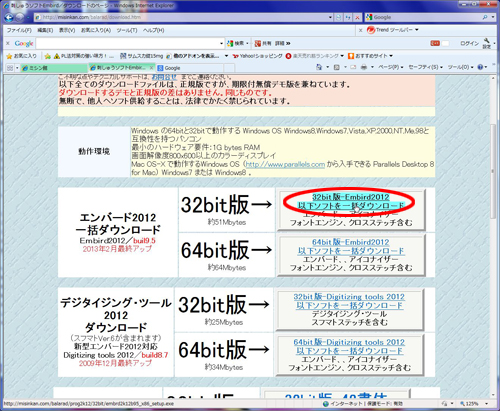Download 64bit版-Embird2012 link
Viewport: 500px width, 411px height.
351,247
